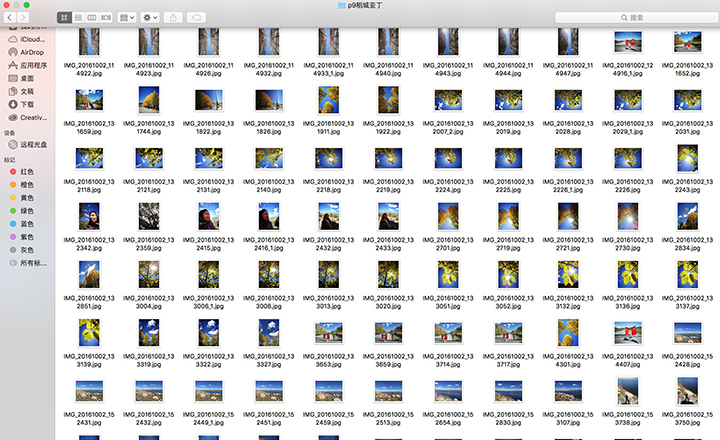Image resolution: width=720 pixels, height=440 pixels.
Task: Select thumbnail IMG_20161002_132432.jpg
Action: [x=328, y=216]
